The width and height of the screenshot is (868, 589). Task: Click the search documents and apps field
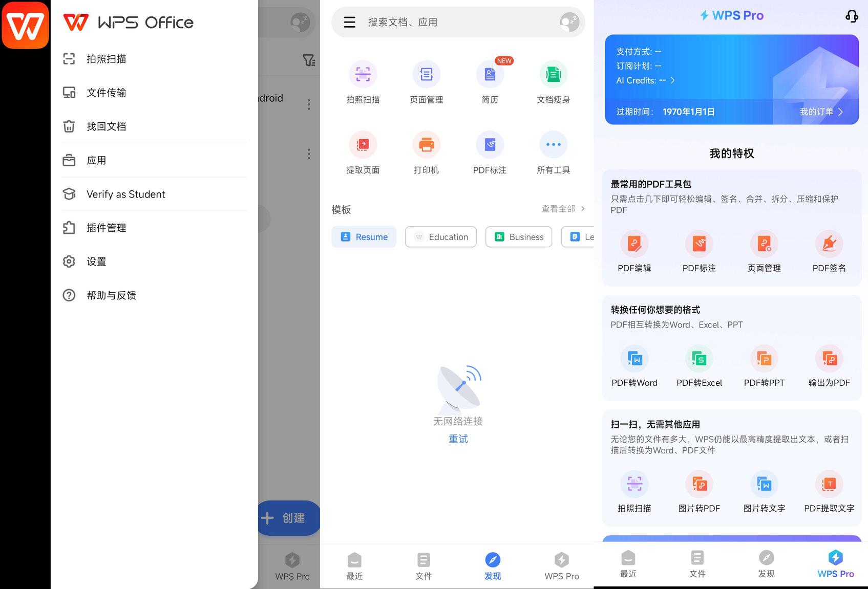point(456,22)
